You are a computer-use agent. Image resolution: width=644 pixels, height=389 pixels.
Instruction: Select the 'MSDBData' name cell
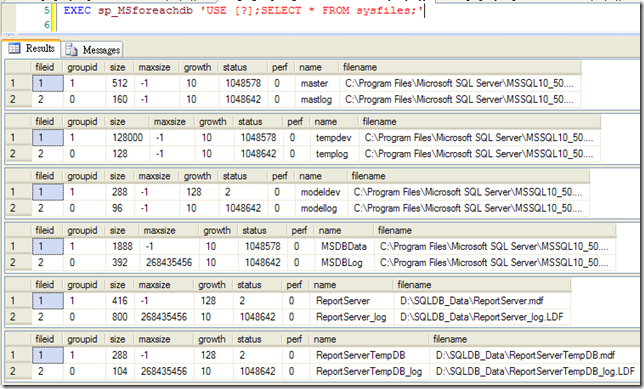click(x=345, y=246)
